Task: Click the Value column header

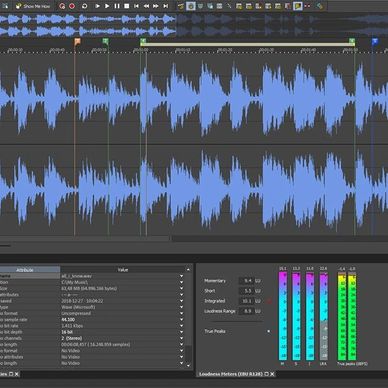Action: (x=123, y=270)
